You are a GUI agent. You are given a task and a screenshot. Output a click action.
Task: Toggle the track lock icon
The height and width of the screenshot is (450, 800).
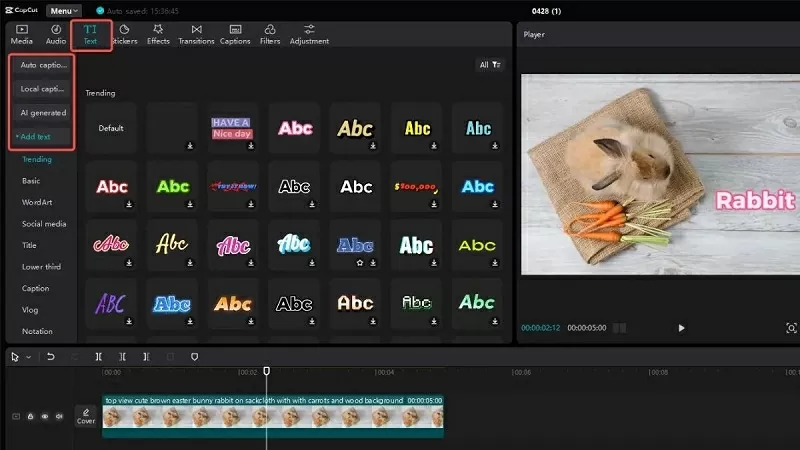31,416
